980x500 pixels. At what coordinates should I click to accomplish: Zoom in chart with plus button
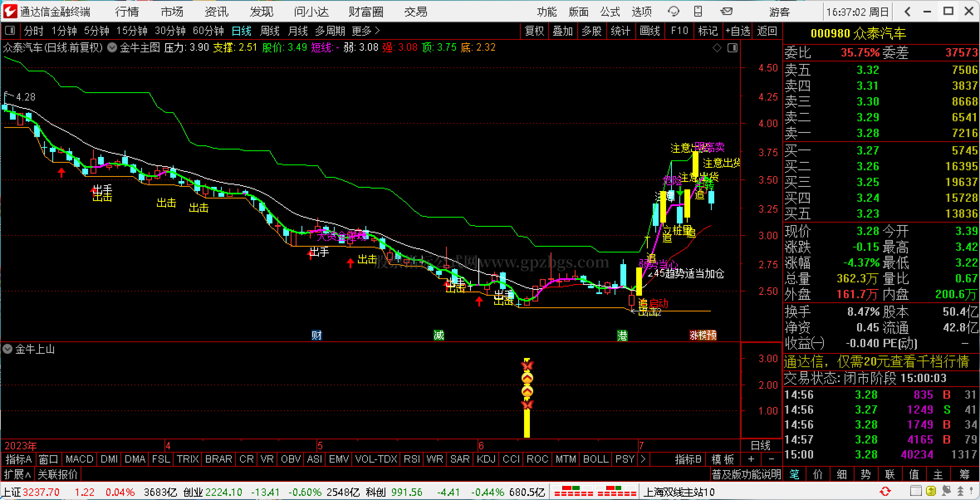tap(751, 459)
